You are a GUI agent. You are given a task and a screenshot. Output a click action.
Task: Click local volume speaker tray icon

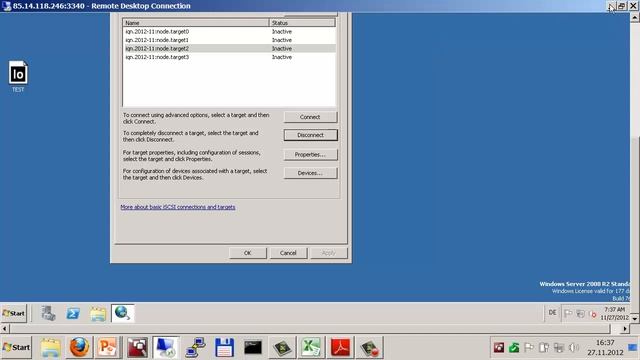coord(574,347)
